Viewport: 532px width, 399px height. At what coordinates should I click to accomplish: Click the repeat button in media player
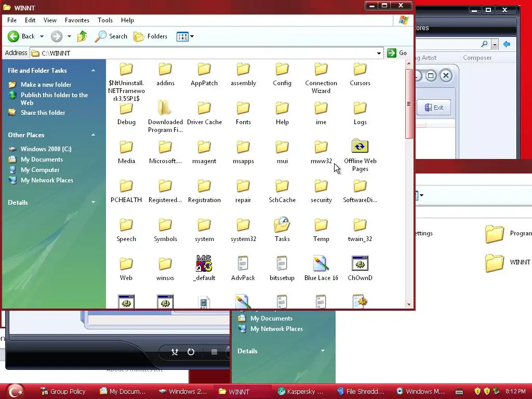click(191, 352)
